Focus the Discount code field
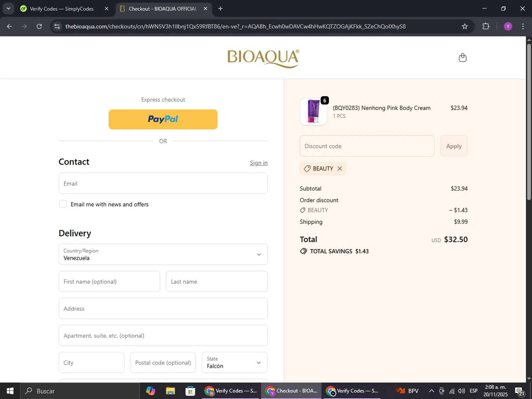 pos(367,146)
